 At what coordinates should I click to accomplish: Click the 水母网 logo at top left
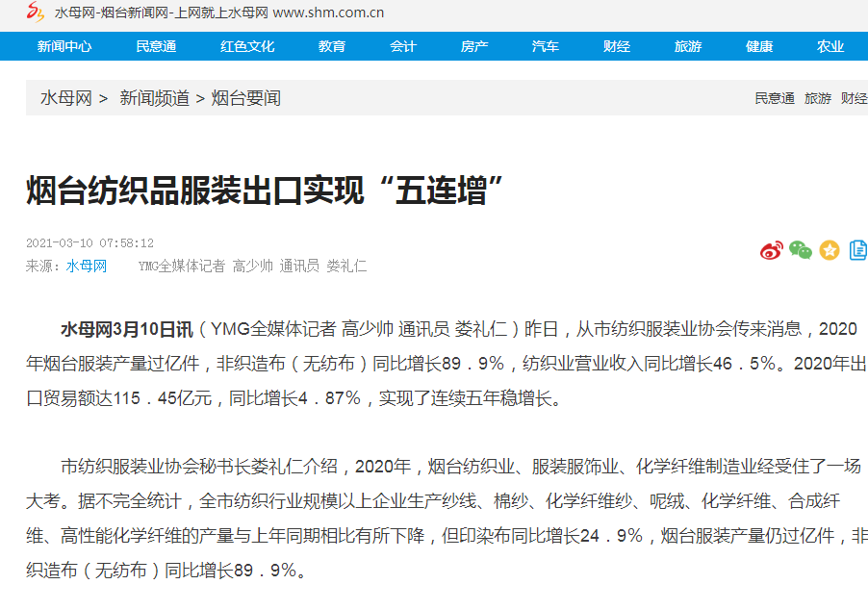coord(35,13)
